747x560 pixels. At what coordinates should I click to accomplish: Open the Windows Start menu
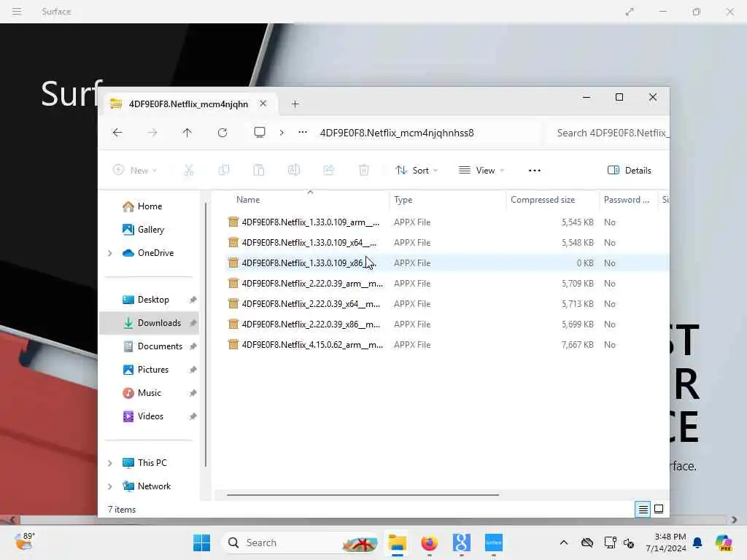(x=201, y=542)
